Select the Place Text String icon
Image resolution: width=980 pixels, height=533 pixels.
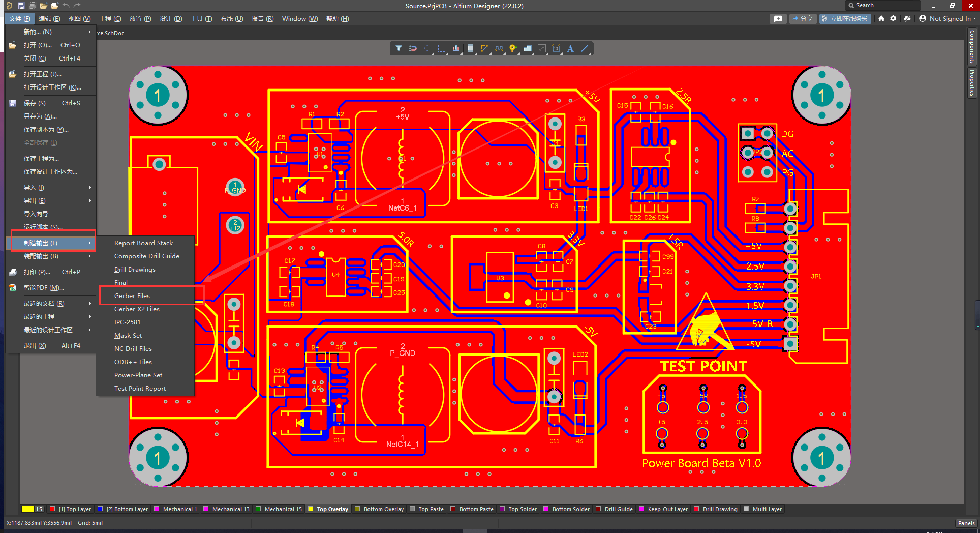click(x=570, y=48)
